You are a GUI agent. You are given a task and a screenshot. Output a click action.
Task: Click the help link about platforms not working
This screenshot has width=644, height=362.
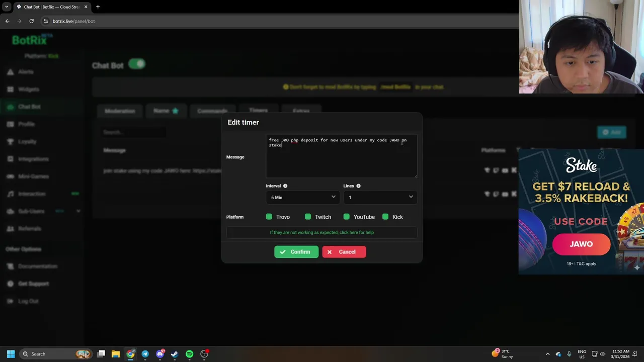point(322,232)
